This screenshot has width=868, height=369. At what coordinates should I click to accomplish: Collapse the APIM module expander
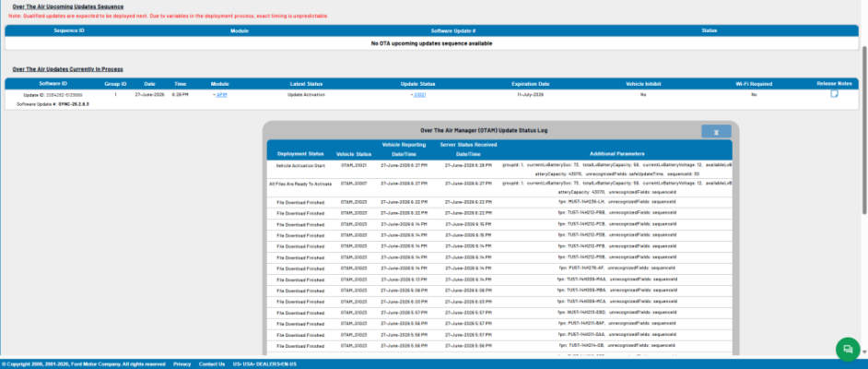click(214, 95)
